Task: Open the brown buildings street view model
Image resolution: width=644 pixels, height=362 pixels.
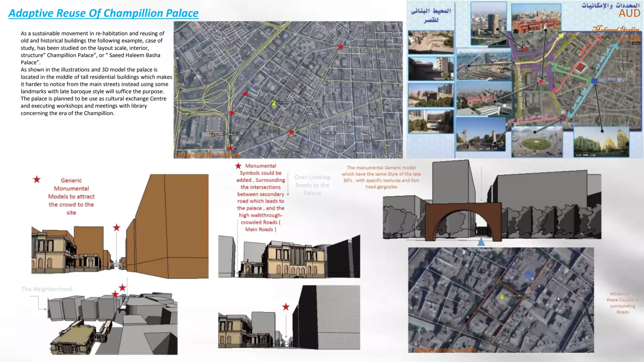Action: (120, 226)
